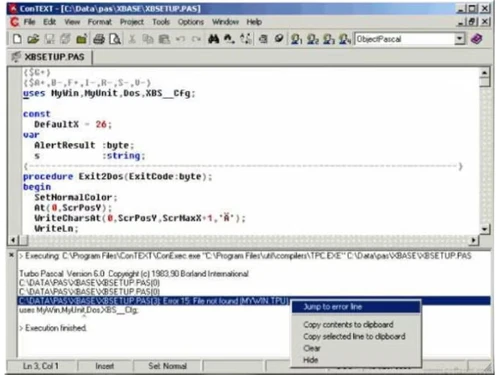
Task: Click the Paste icon in toolbar
Action: (164, 39)
